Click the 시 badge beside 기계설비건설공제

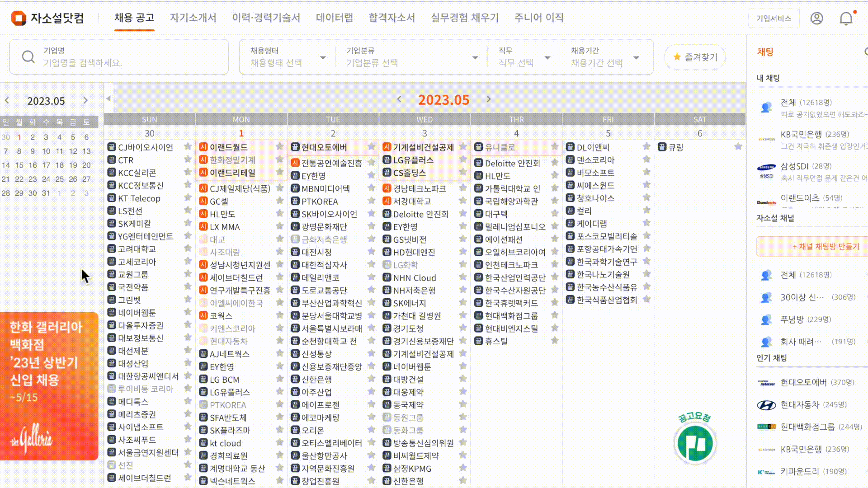(x=387, y=147)
